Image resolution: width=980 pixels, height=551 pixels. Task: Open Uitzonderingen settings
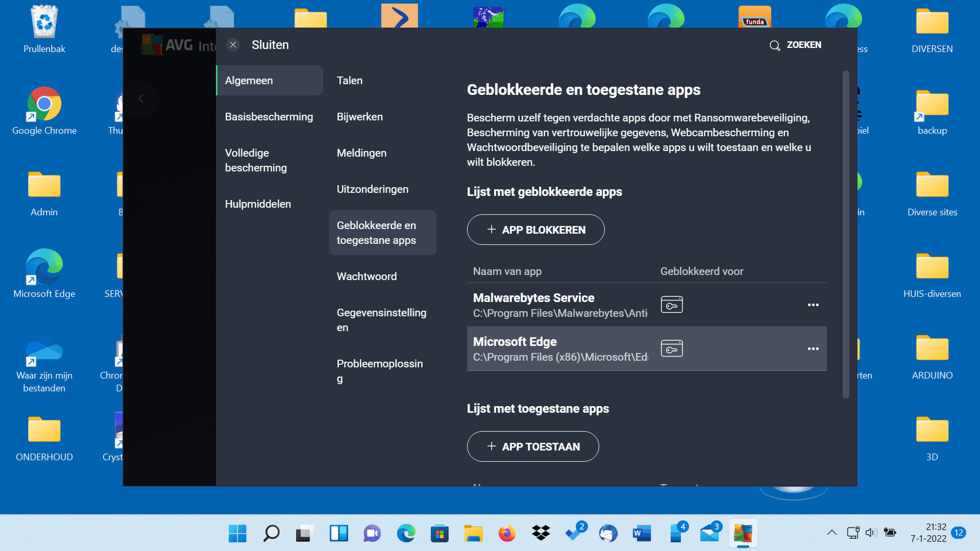(373, 189)
